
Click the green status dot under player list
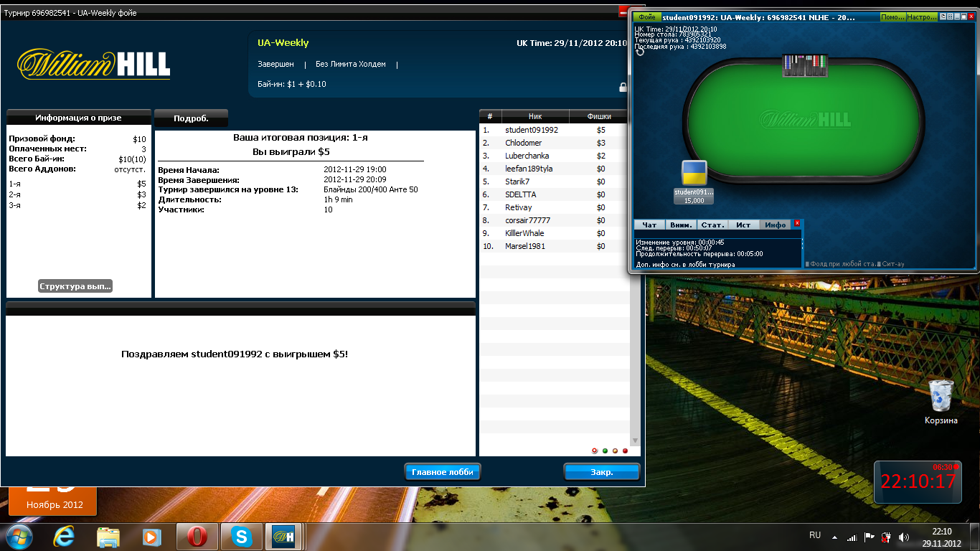[605, 451]
